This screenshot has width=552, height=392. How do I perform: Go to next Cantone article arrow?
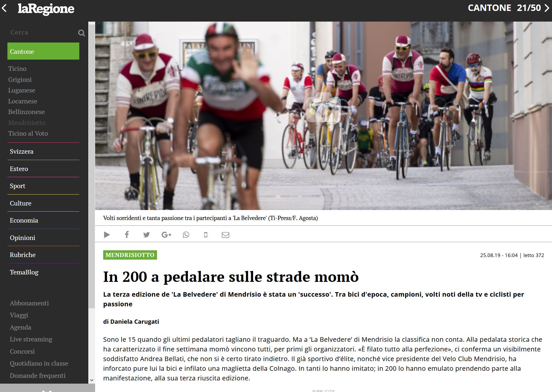click(547, 8)
